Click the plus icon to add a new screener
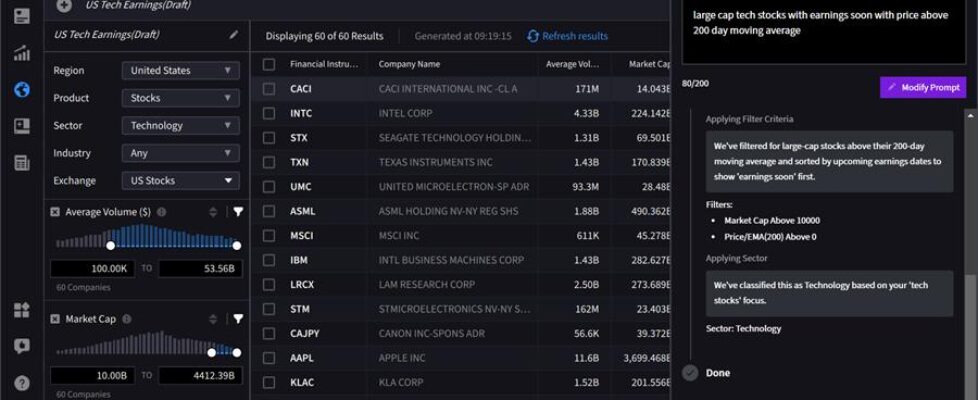 pos(64,5)
